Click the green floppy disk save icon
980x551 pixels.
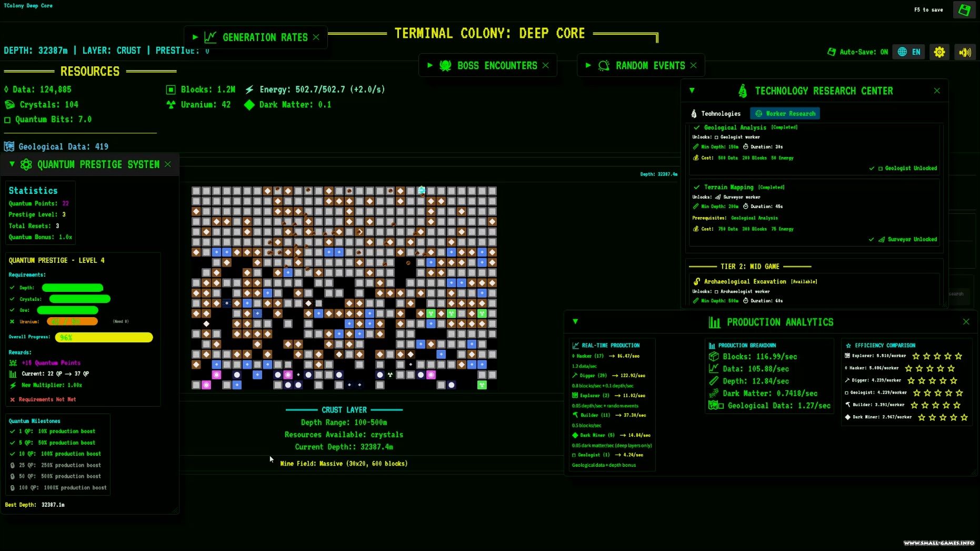pos(964,10)
